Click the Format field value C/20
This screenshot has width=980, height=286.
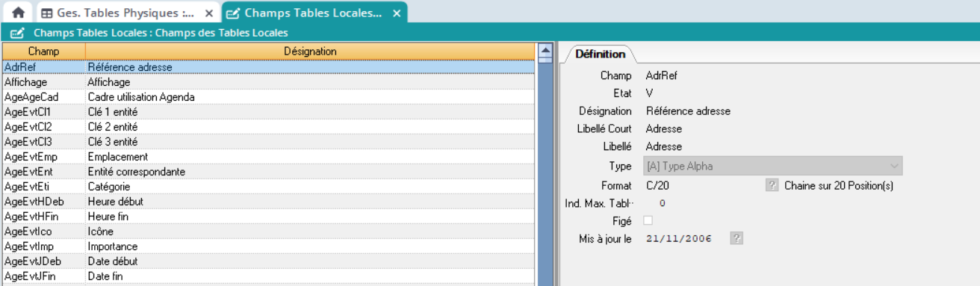point(658,185)
